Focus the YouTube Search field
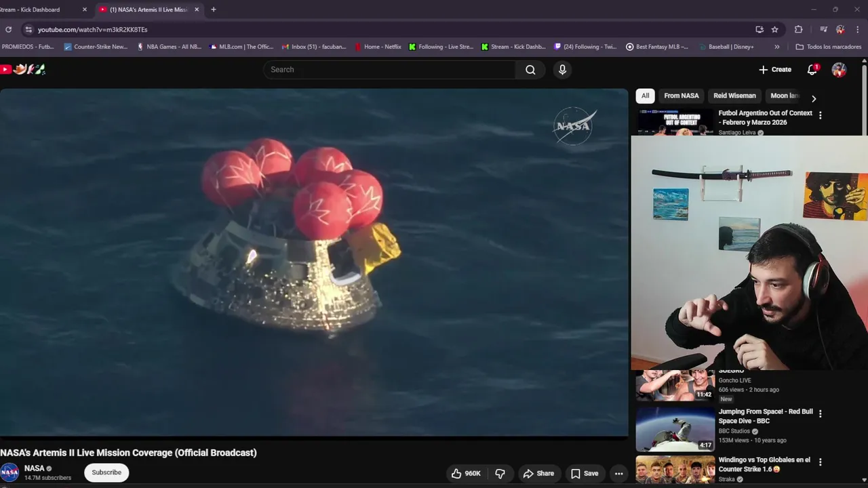 (390, 69)
